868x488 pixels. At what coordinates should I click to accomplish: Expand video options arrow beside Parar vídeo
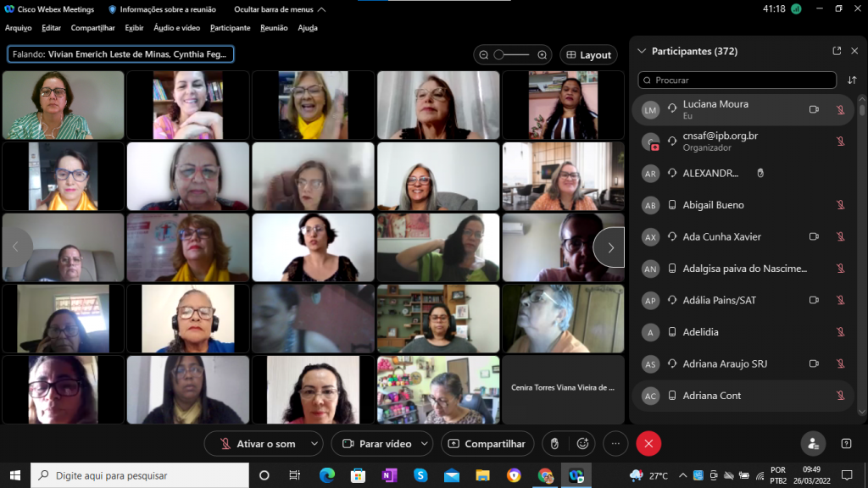(424, 443)
